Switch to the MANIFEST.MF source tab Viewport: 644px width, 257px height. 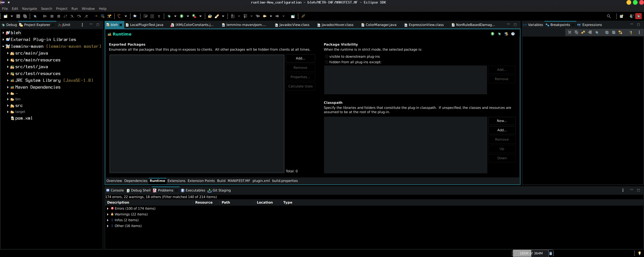[x=239, y=181]
